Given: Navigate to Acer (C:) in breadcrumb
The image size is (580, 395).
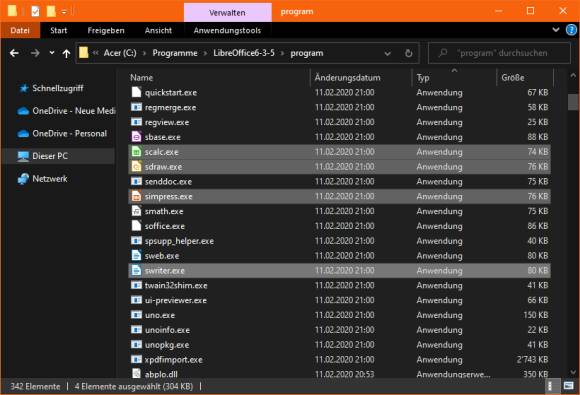Looking at the screenshot, I should [120, 53].
